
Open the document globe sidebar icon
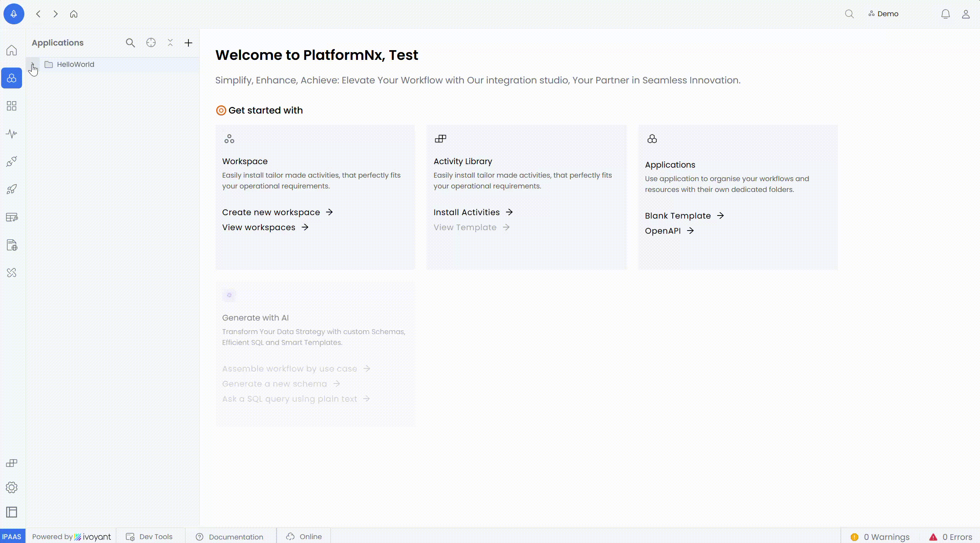[x=12, y=245]
